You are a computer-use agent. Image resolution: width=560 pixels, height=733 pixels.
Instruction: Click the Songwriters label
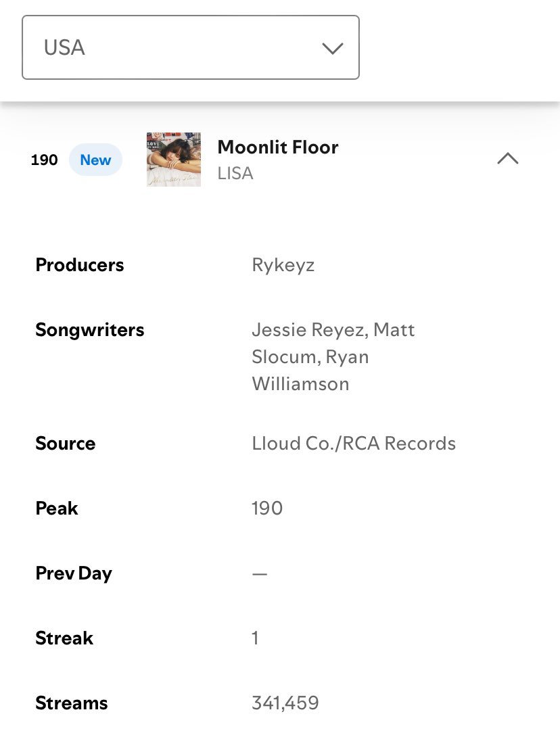90,330
